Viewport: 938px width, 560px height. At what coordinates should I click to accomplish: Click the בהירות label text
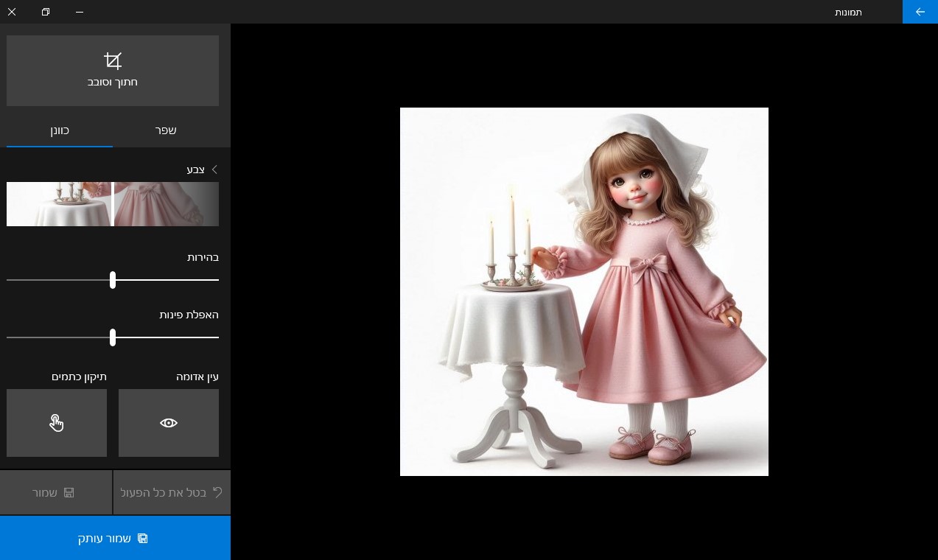(x=203, y=257)
